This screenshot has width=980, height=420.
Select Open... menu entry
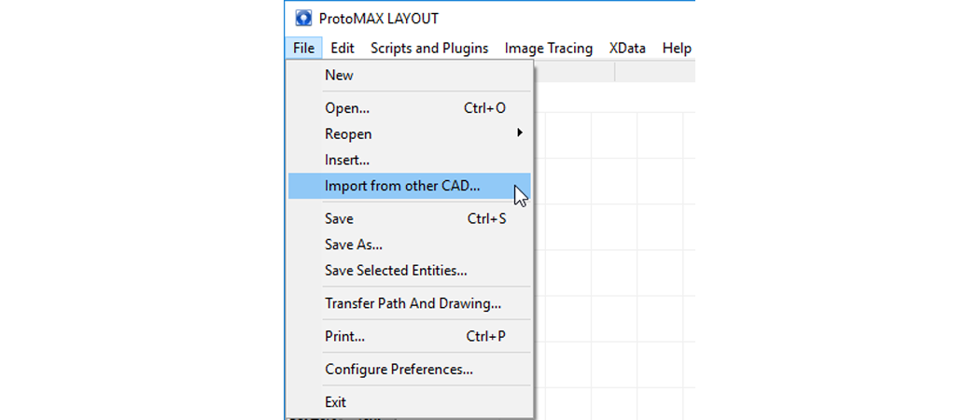coord(347,108)
